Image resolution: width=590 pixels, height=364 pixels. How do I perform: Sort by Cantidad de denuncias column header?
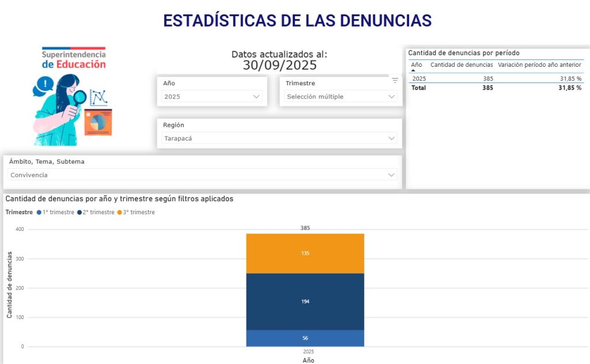462,65
